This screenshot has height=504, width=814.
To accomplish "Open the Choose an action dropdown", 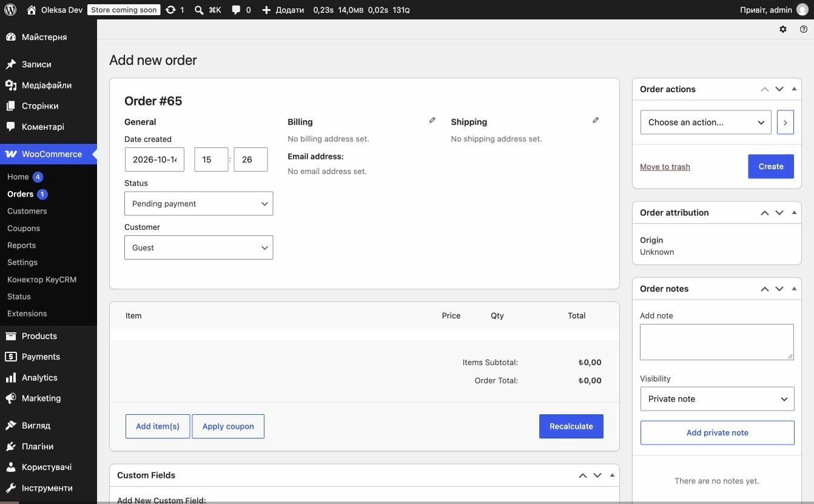I will click(x=705, y=122).
